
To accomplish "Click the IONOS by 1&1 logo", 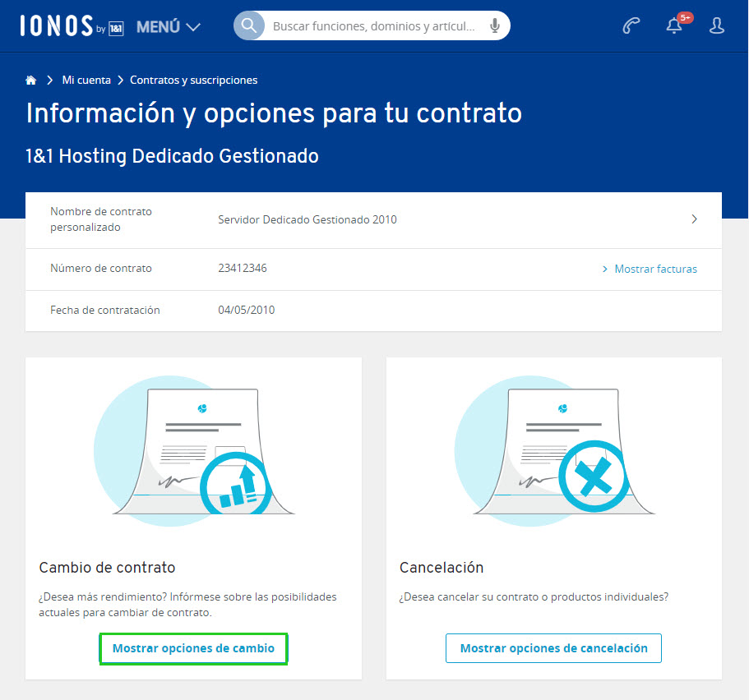I will coord(72,25).
